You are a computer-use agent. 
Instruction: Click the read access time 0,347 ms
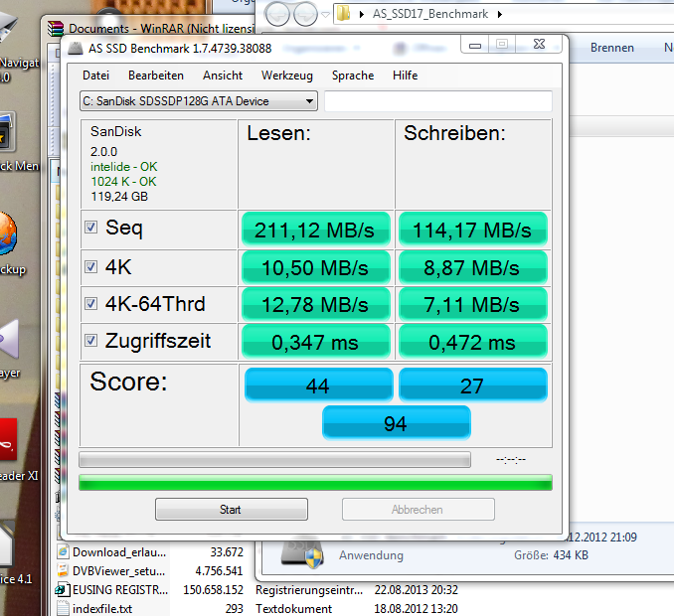[x=315, y=342]
